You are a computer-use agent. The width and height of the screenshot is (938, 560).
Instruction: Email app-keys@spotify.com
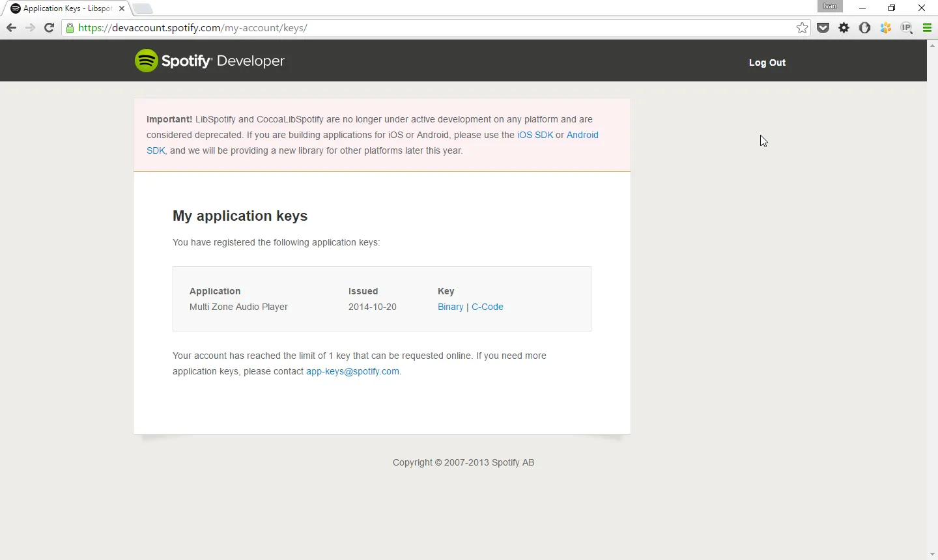point(352,371)
